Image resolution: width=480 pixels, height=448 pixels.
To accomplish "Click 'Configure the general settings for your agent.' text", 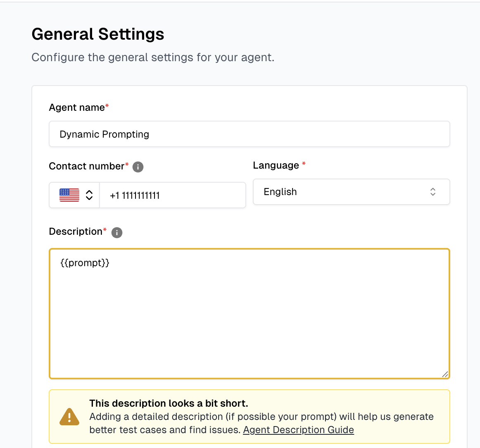I will 153,57.
